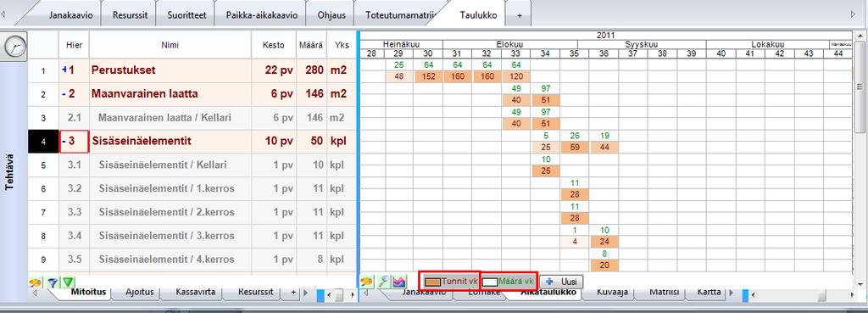
Task: Open the Toteutumamatriisi tab
Action: (401, 15)
